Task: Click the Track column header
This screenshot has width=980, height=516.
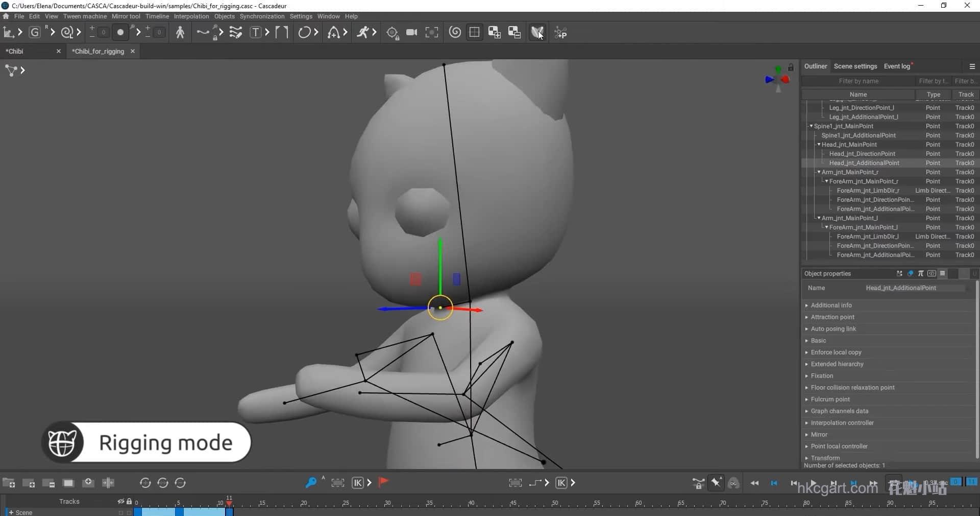Action: tap(966, 95)
